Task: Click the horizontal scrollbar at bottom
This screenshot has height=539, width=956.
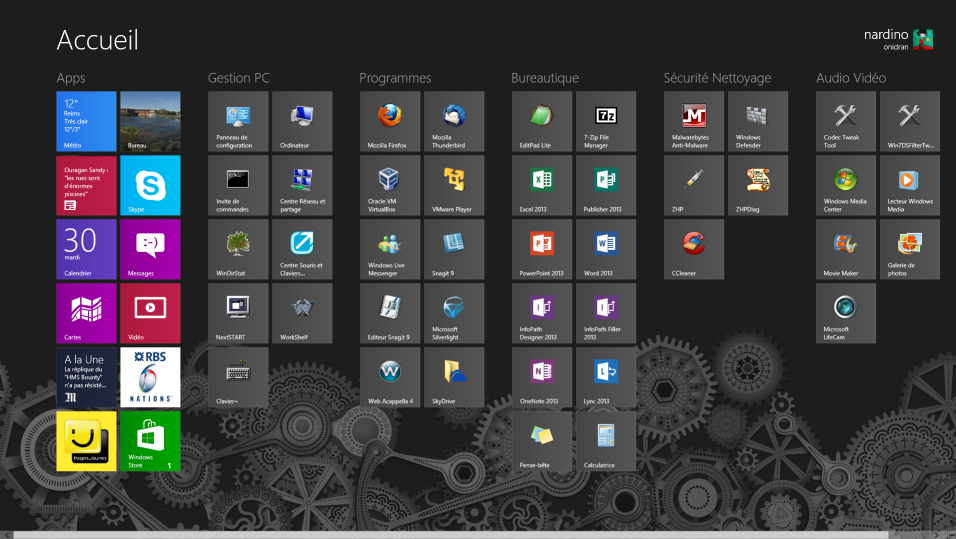Action: pos(478,534)
